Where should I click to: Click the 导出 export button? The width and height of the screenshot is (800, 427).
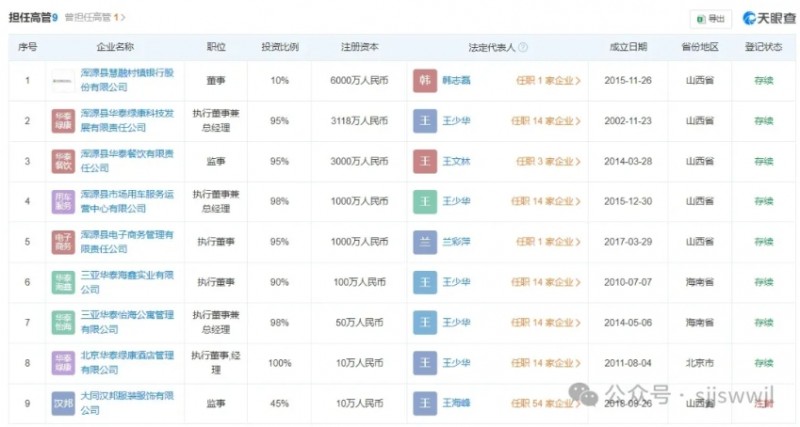click(711, 19)
